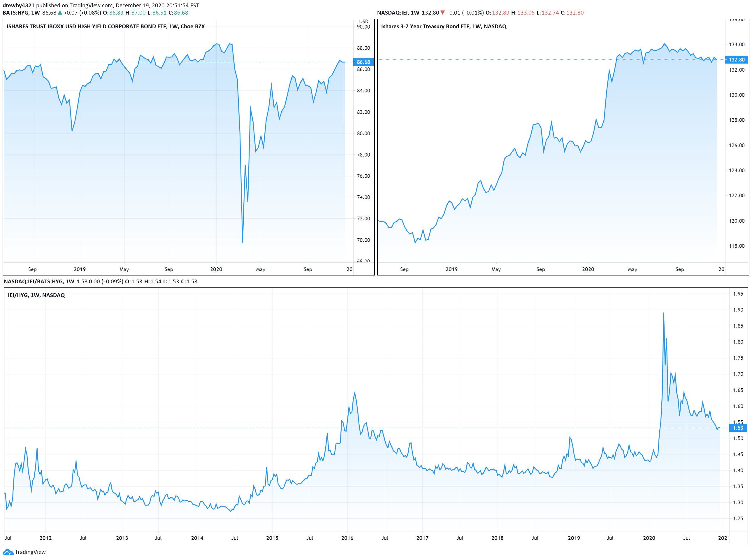Click the 'NASDAQ:IEI, 1W' symbol header
The width and height of the screenshot is (752, 560).
point(398,13)
